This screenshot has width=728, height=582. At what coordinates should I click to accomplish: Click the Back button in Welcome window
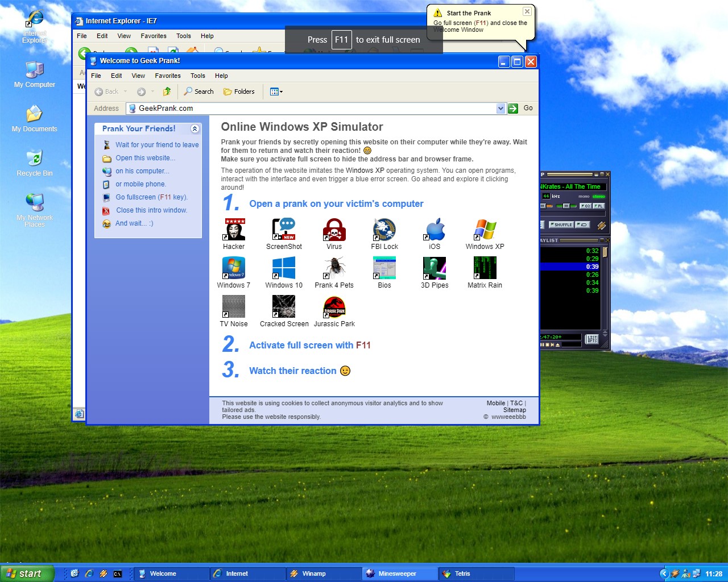[x=106, y=92]
